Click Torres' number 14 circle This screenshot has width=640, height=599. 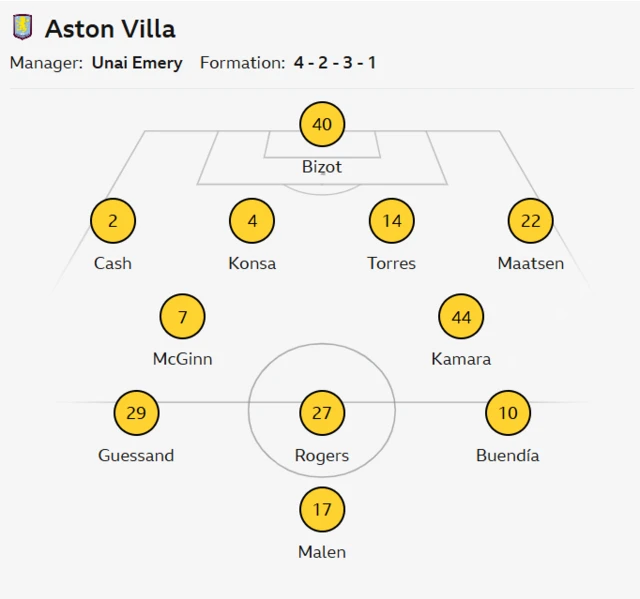392,222
